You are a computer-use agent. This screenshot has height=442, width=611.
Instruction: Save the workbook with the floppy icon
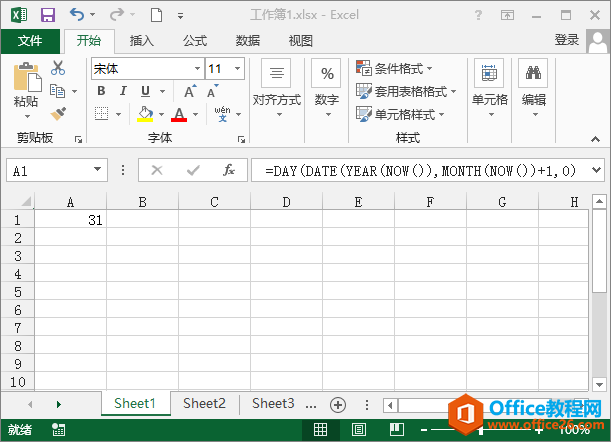pyautogui.click(x=48, y=15)
